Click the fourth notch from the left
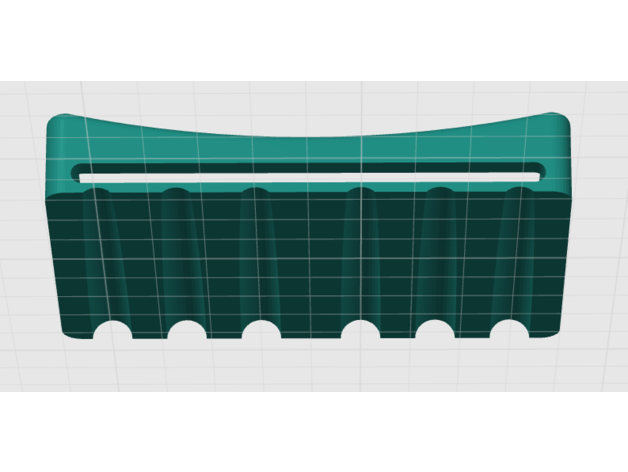The image size is (628, 472). coord(360,330)
